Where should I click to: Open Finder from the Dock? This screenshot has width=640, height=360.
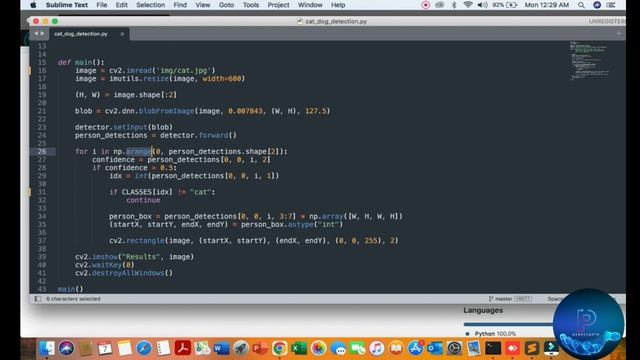[47, 348]
